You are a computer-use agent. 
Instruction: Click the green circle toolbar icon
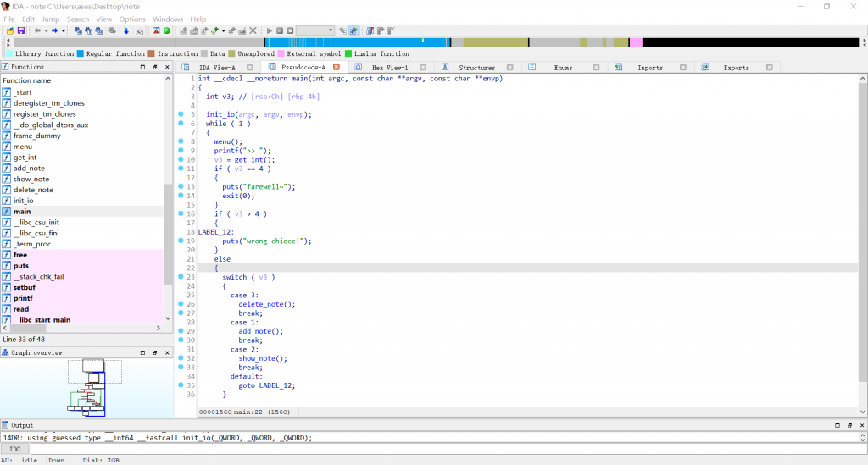coord(167,31)
